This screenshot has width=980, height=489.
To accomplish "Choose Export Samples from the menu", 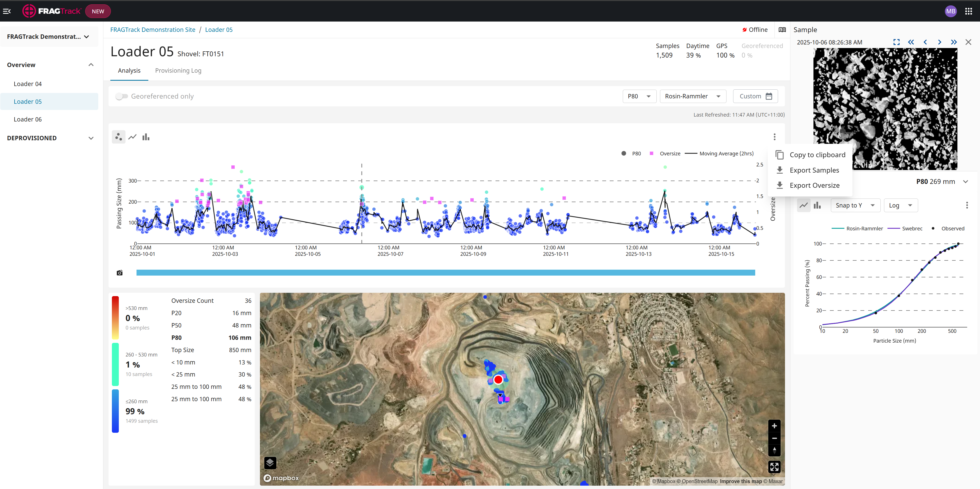I will coord(810,170).
